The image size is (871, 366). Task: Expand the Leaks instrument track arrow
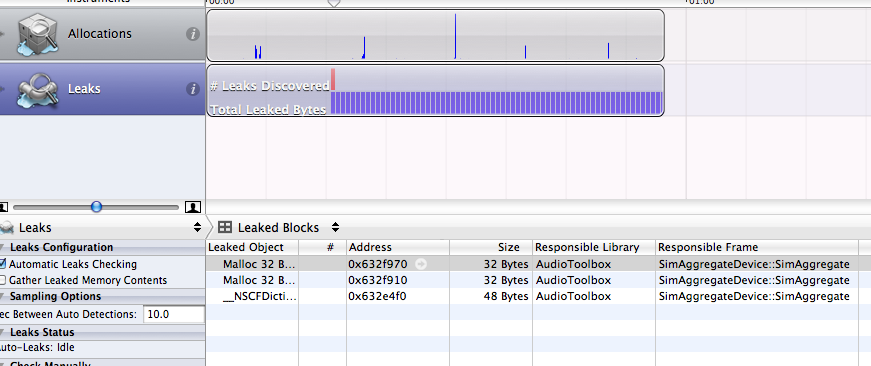(2, 89)
